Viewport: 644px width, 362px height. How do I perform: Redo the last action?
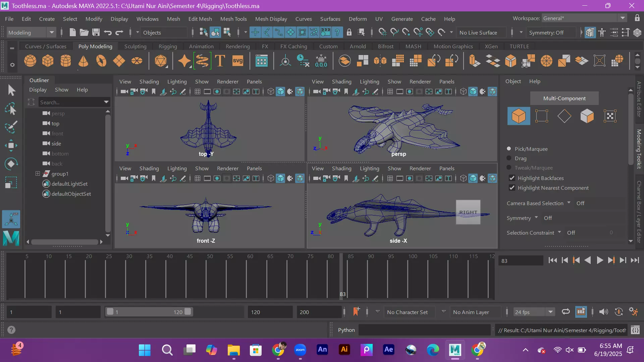[119, 33]
